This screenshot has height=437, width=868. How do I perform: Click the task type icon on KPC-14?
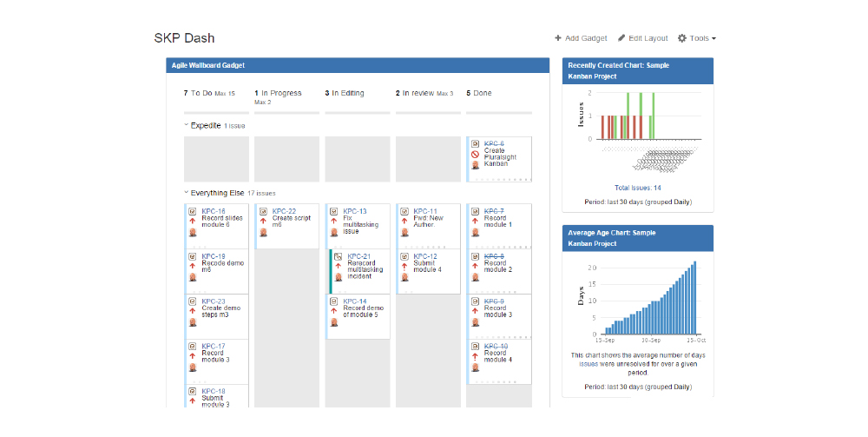point(334,301)
